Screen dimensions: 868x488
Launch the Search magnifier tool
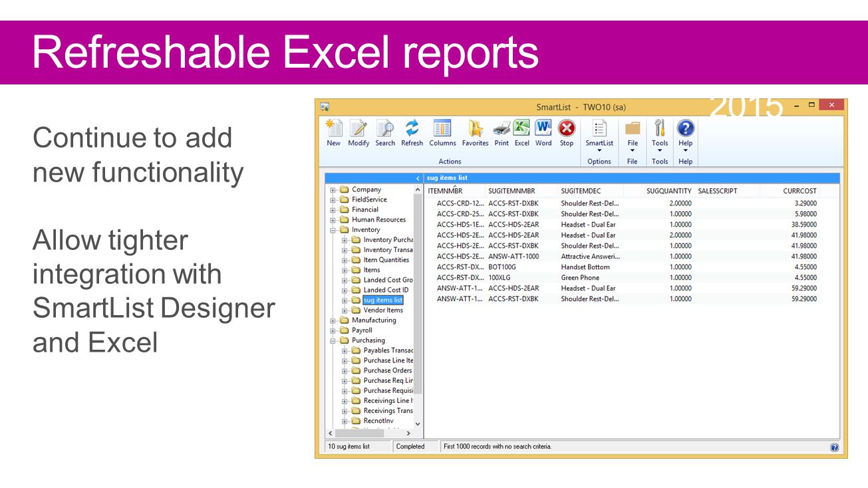385,133
